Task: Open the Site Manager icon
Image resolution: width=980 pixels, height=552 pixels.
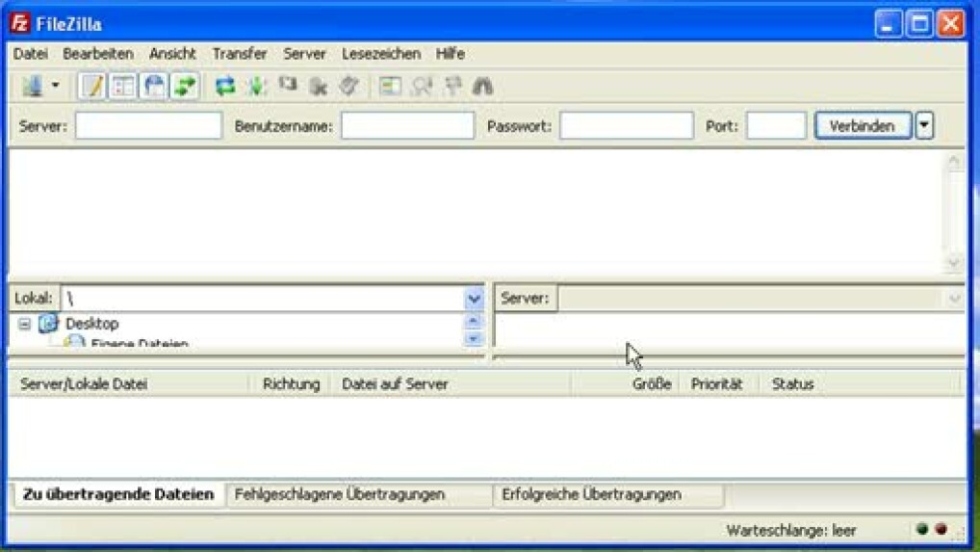Action: click(x=32, y=87)
